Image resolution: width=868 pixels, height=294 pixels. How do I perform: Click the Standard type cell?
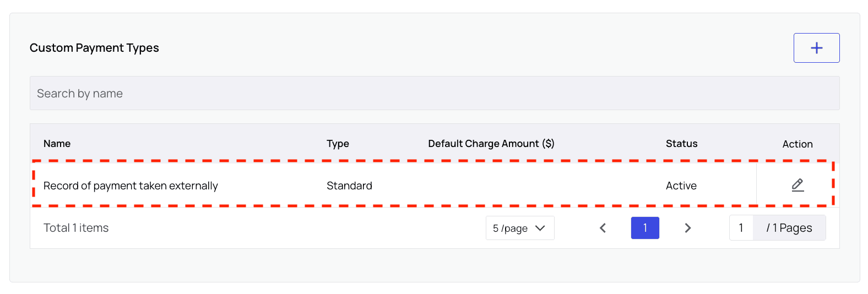[x=349, y=186]
